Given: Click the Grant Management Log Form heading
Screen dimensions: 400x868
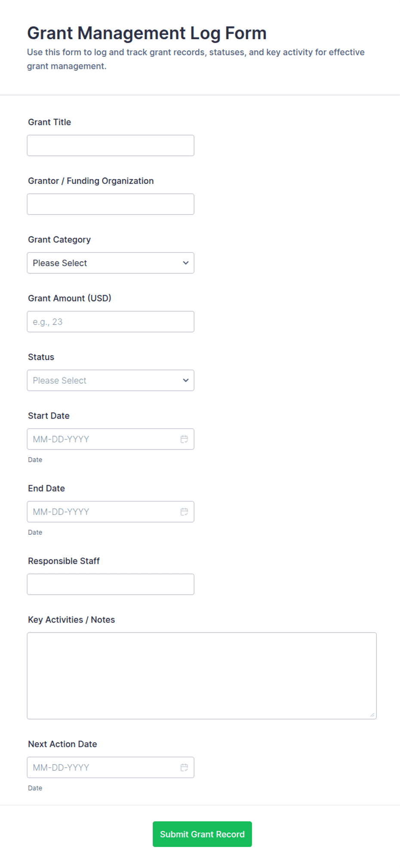Looking at the screenshot, I should click(x=147, y=33).
